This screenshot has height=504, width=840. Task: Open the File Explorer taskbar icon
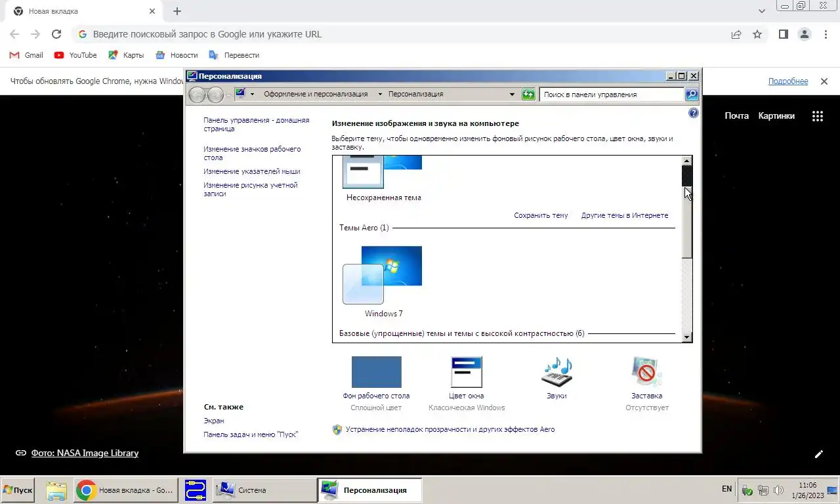(56, 490)
